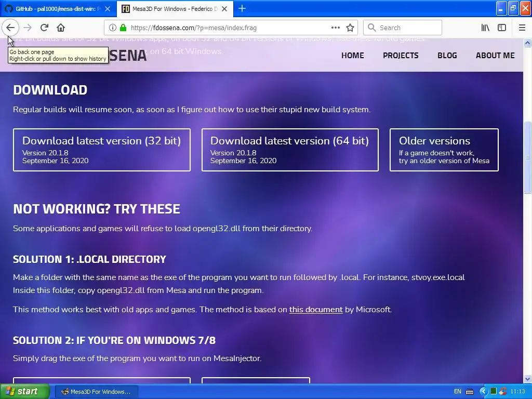Click the vertical scrollbar thumb

(527, 157)
